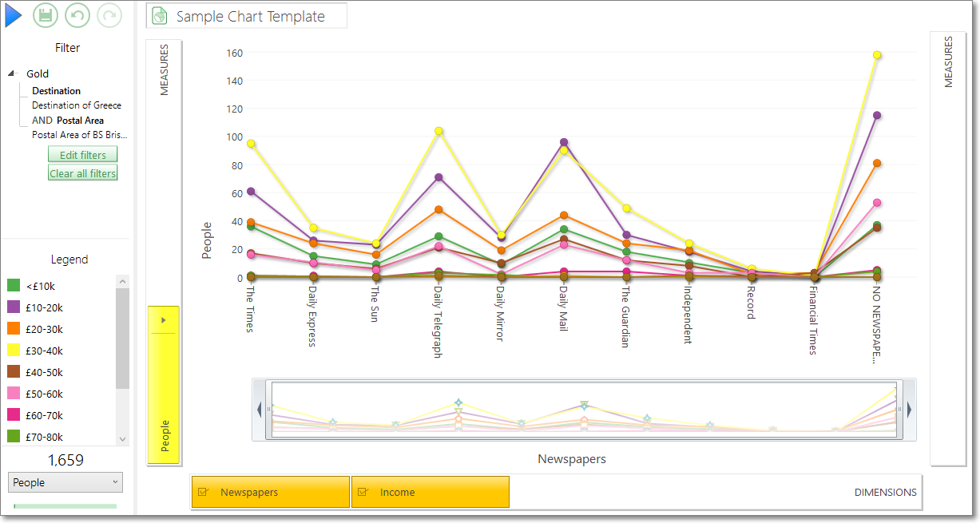Viewport: 980px width, 523px height.
Task: Select the Destination of Greece filter item
Action: 77,105
